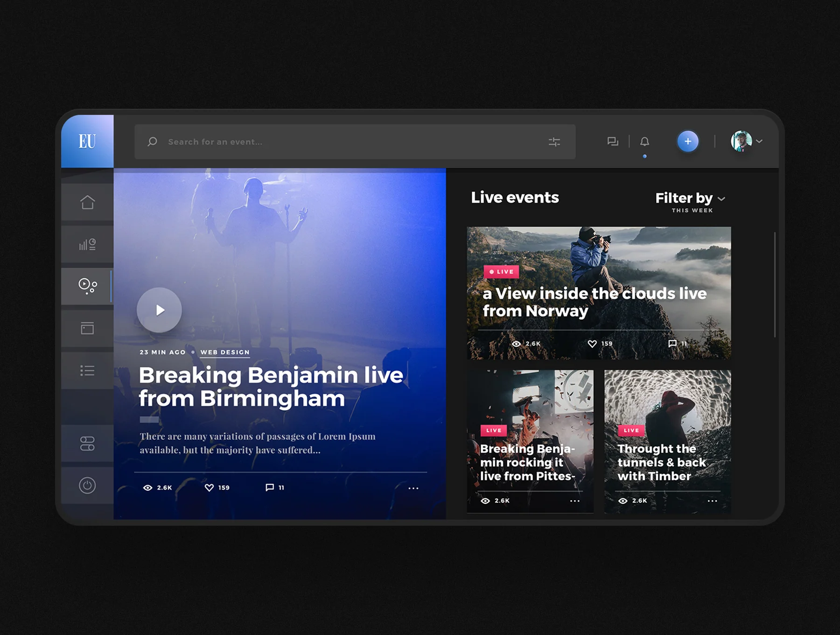Open the WEB DESIGN category link
This screenshot has height=635, width=840.
pyautogui.click(x=225, y=353)
